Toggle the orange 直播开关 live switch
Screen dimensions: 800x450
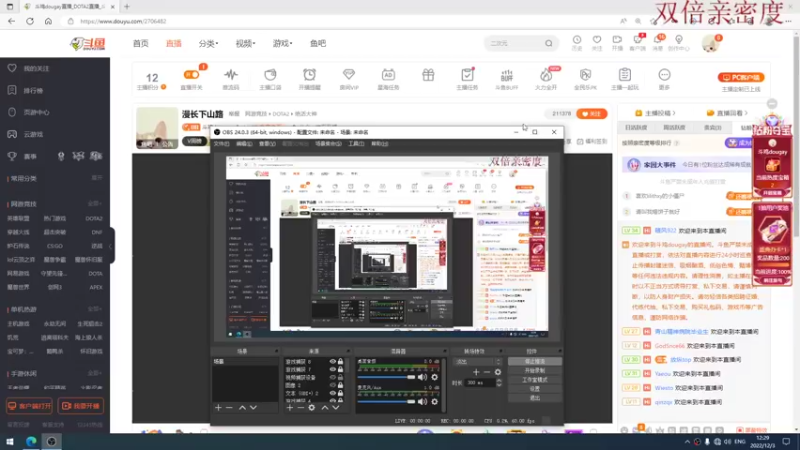click(x=191, y=74)
